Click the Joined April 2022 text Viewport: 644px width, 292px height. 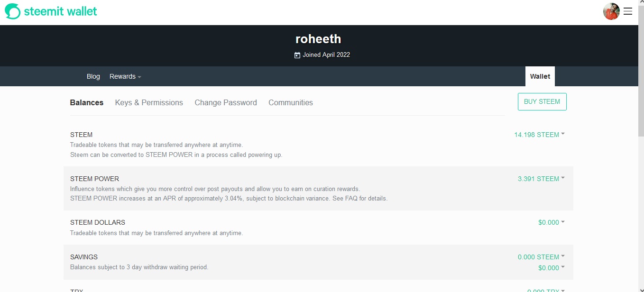click(326, 55)
